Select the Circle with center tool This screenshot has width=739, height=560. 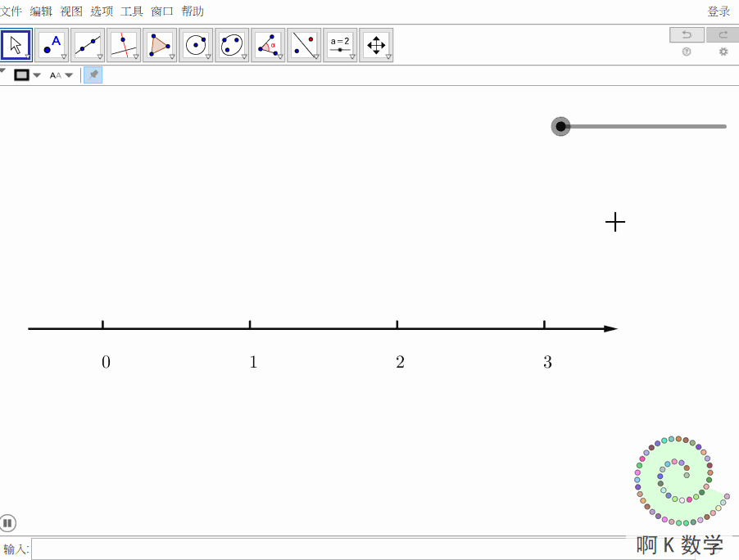pyautogui.click(x=196, y=45)
